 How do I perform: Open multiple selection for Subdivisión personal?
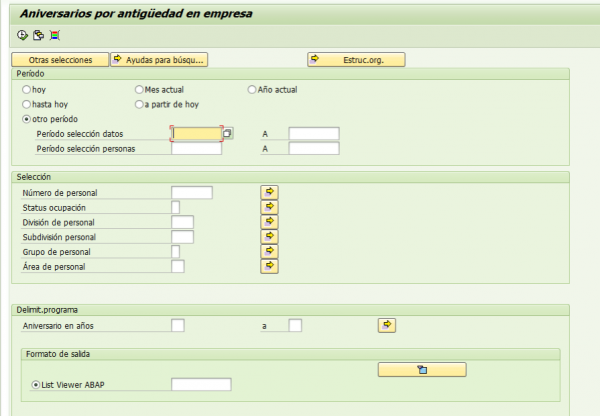tap(269, 237)
